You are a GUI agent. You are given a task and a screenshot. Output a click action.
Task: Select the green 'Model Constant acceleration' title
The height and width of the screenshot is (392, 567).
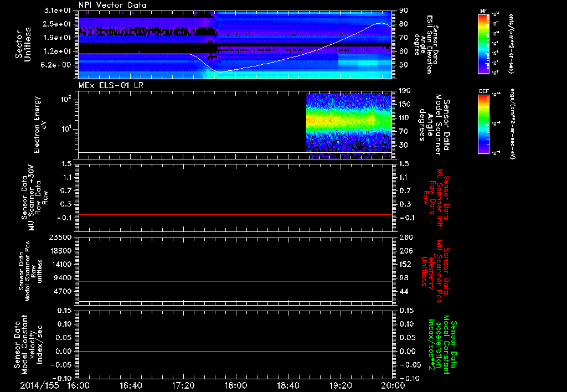(x=442, y=344)
